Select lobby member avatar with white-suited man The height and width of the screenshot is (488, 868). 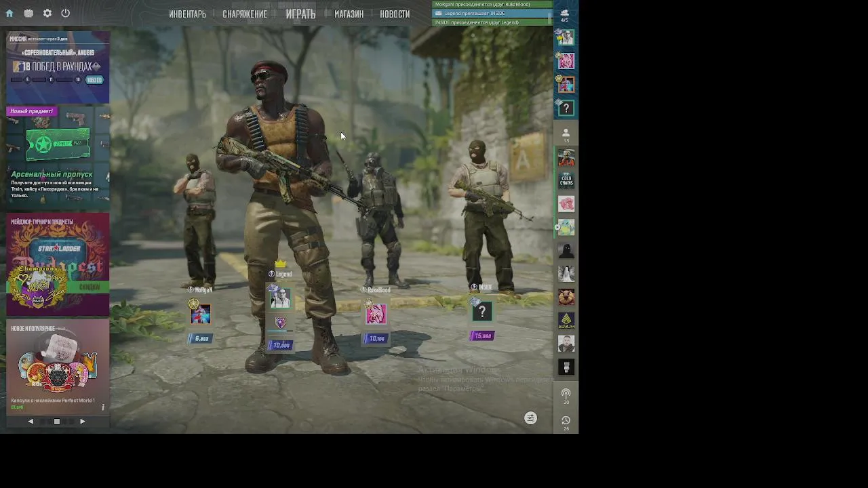pos(566,38)
